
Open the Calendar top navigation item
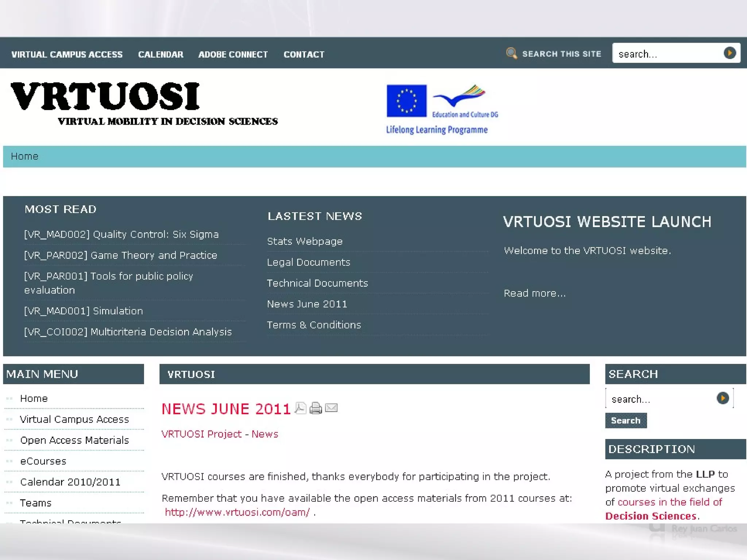(160, 54)
